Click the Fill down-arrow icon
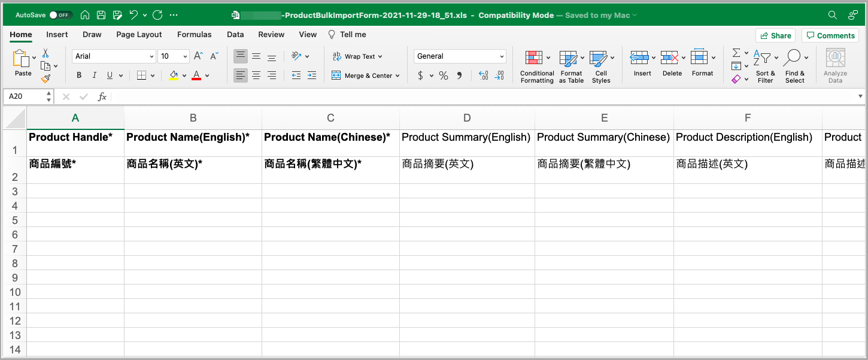 (x=736, y=66)
